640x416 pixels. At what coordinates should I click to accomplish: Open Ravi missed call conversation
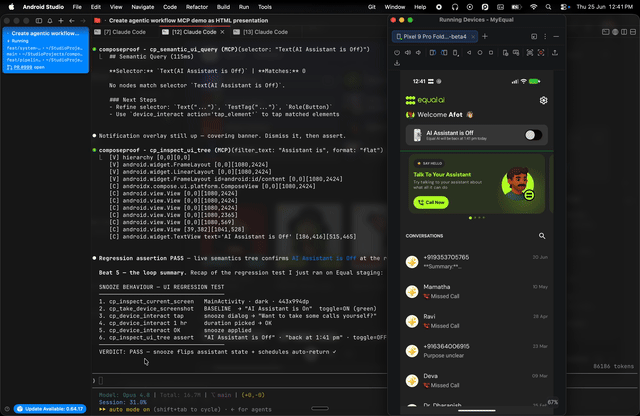(476, 321)
